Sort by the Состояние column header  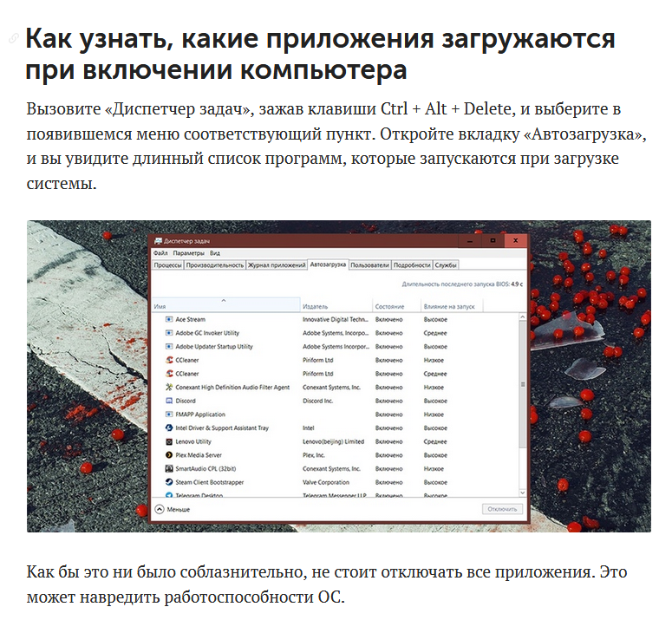pos(389,307)
